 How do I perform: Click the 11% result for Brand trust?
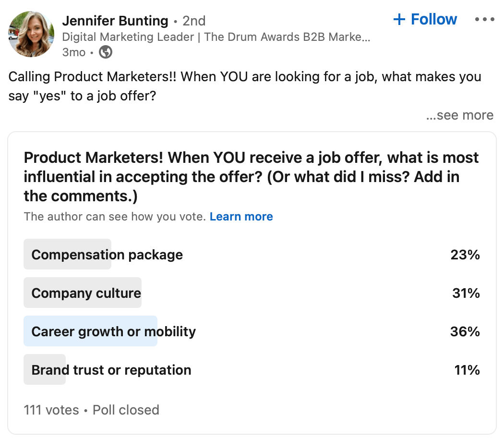[467, 370]
